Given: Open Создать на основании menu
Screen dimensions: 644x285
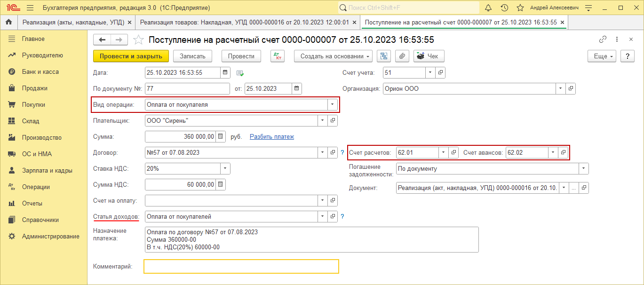Looking at the screenshot, I should [x=334, y=56].
